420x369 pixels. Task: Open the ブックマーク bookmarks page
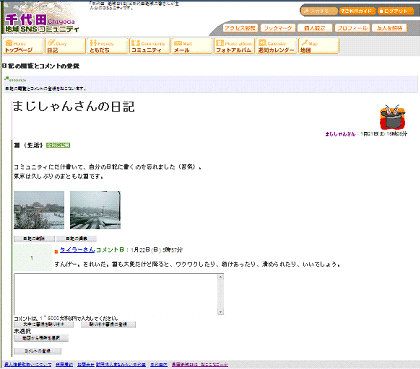(278, 28)
